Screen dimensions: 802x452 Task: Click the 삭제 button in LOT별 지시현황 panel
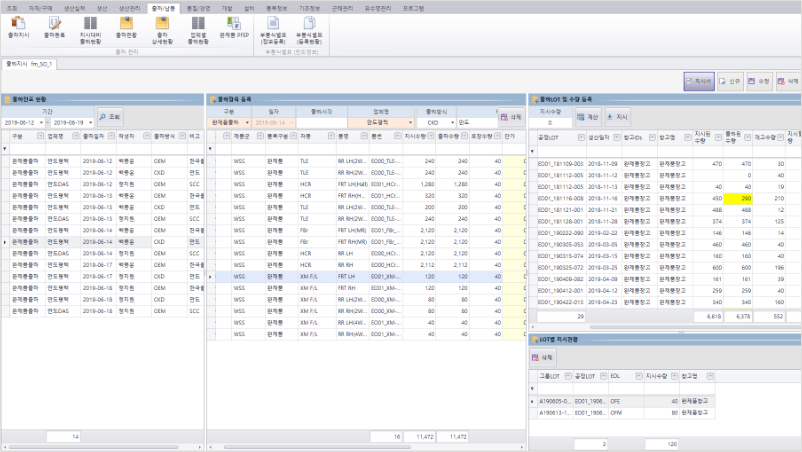(542, 357)
